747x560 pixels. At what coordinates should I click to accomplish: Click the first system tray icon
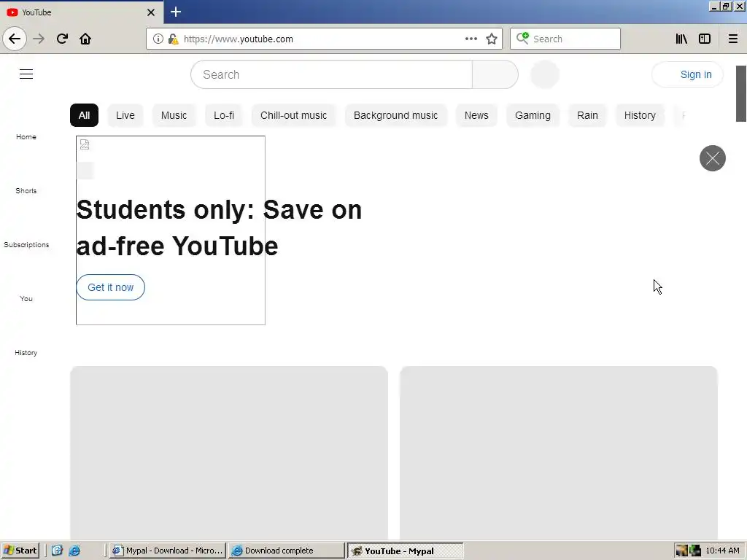click(682, 551)
